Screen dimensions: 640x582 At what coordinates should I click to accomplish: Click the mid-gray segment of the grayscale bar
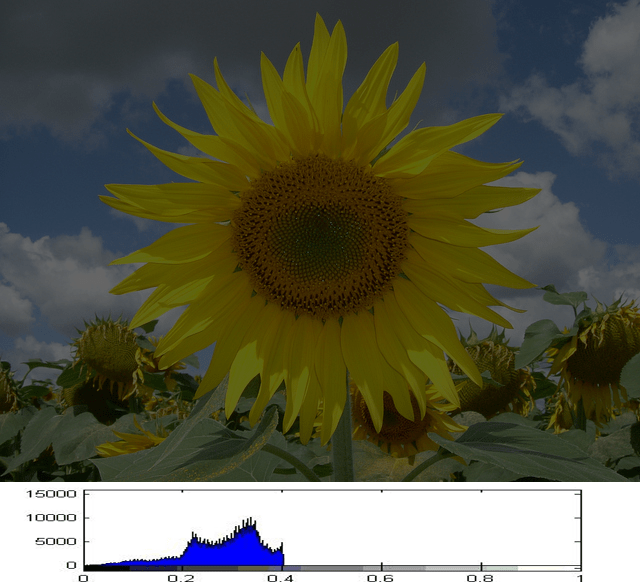pos(330,567)
